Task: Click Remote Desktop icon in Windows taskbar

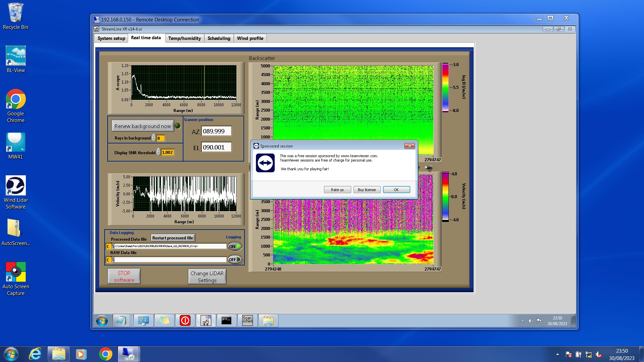Action: pos(128,354)
